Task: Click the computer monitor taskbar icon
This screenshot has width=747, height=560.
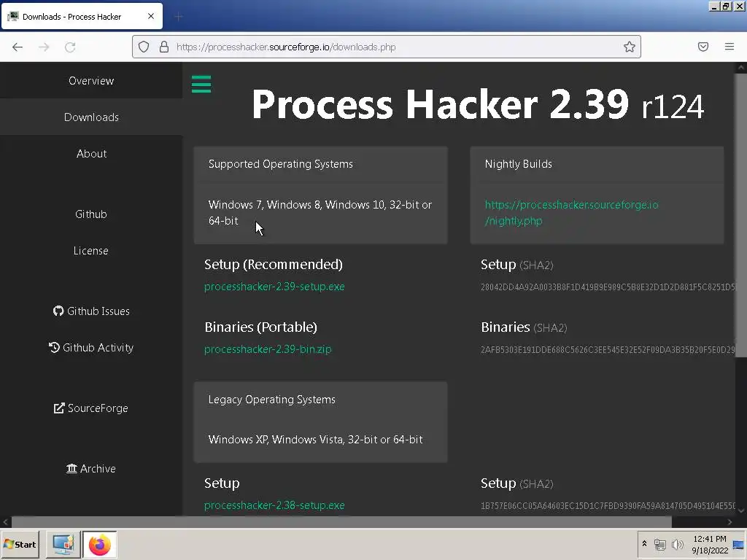Action: pyautogui.click(x=63, y=544)
